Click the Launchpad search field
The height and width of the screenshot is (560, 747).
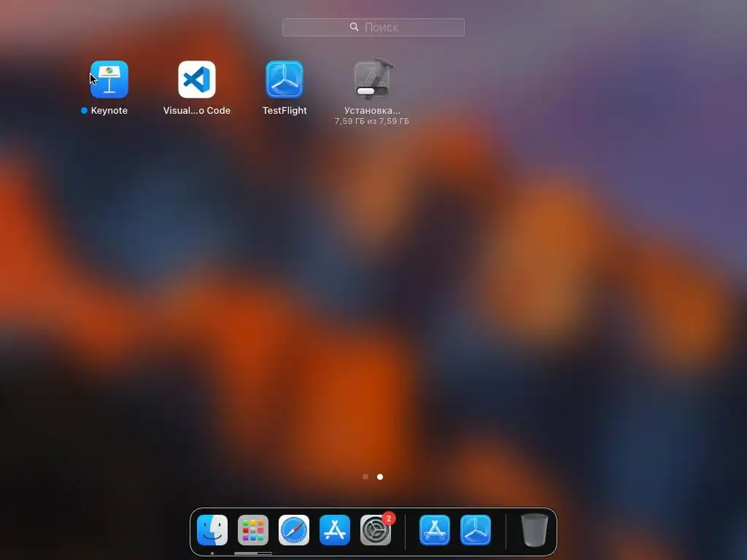point(373,27)
